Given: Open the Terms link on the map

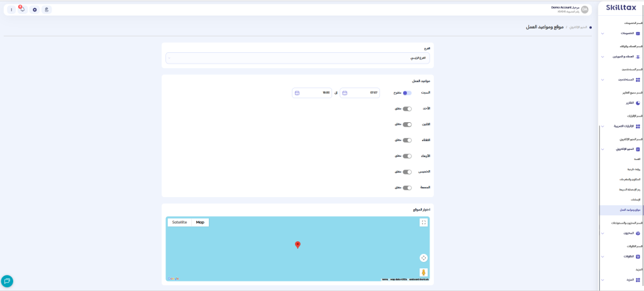Looking at the screenshot, I should (385, 279).
